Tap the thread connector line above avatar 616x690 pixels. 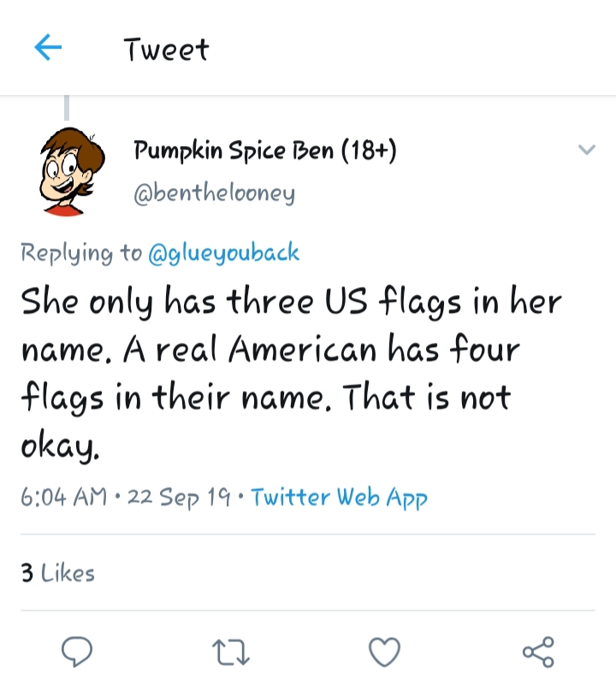click(67, 108)
